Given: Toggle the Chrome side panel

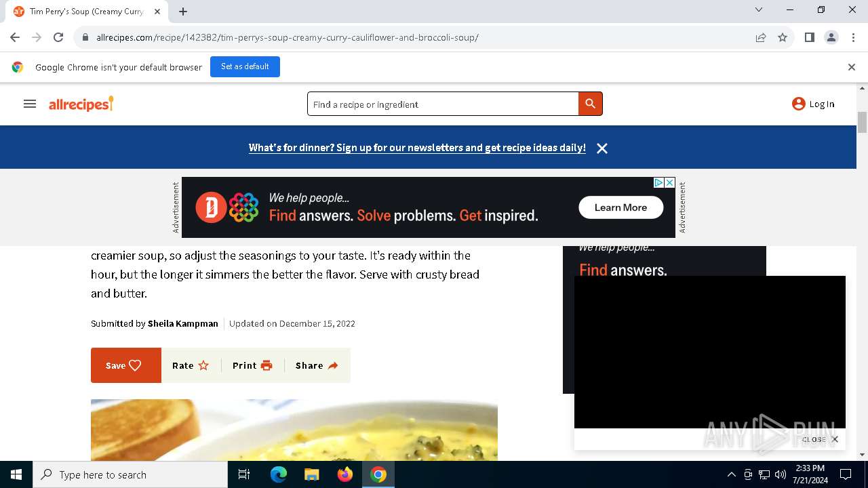Looking at the screenshot, I should tap(810, 37).
